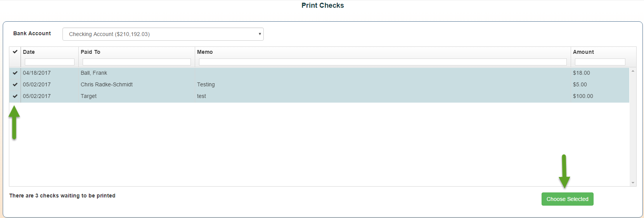The width and height of the screenshot is (644, 218).
Task: Click the table scrollbar down arrow
Action: point(633,183)
